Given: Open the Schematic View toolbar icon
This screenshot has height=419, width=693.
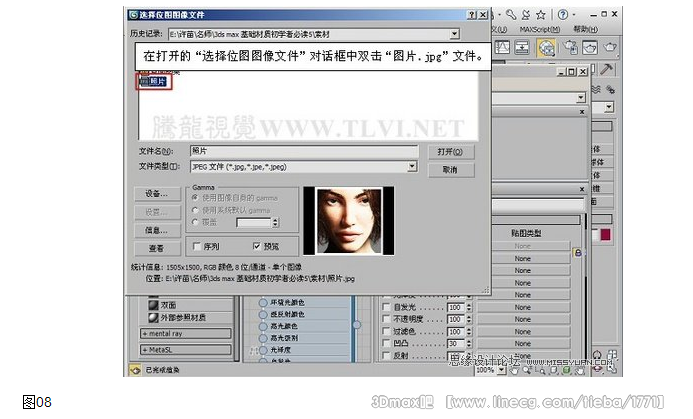Looking at the screenshot, I should tap(522, 47).
